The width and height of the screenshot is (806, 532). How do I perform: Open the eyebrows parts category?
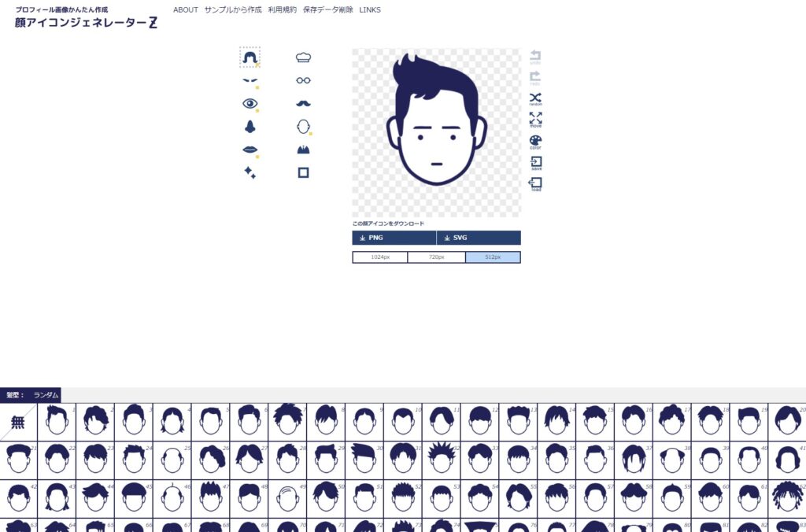click(x=250, y=80)
